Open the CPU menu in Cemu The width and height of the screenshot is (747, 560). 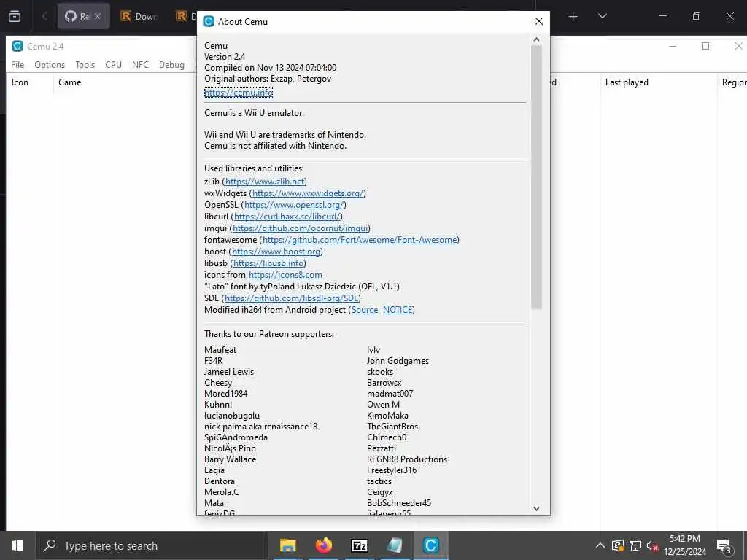(113, 65)
